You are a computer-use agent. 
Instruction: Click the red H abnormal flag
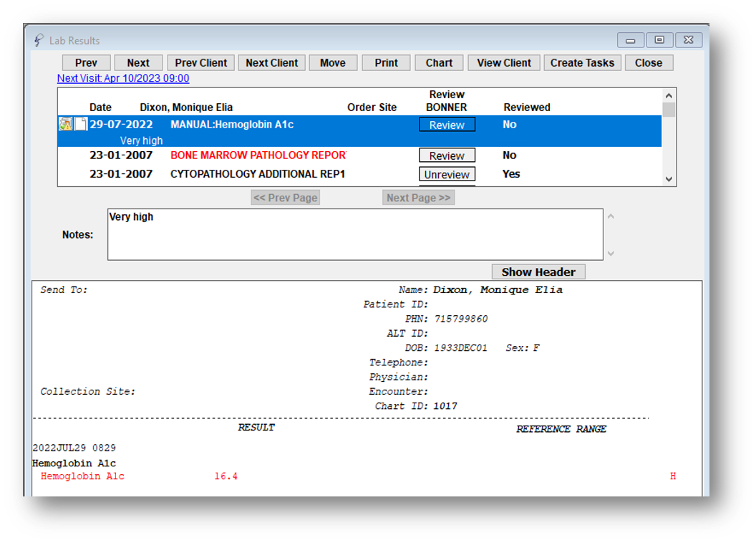pos(673,476)
